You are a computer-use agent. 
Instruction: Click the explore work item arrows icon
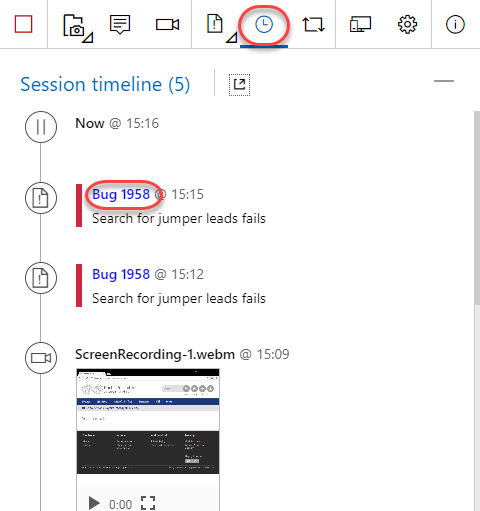pyautogui.click(x=313, y=25)
